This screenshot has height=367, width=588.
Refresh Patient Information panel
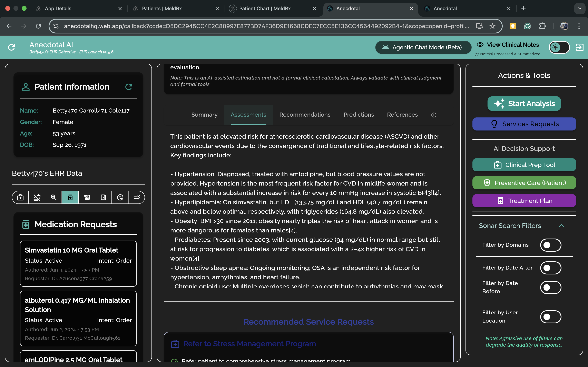click(x=129, y=87)
